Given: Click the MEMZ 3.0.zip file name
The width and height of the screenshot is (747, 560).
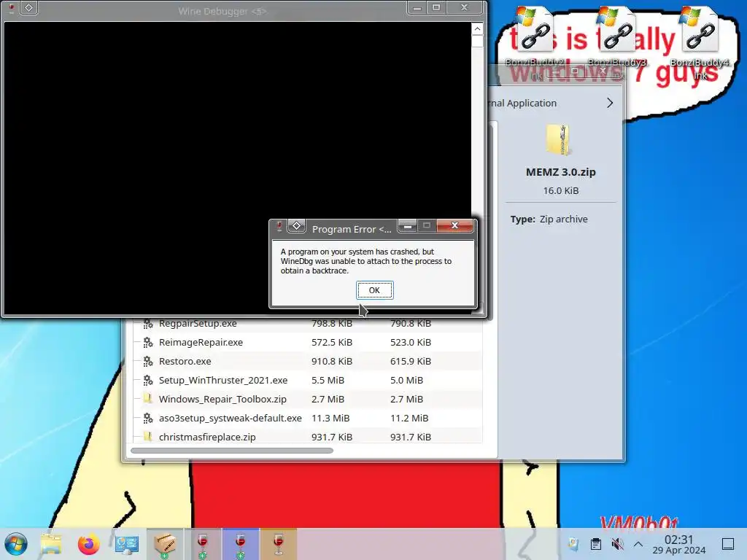Looking at the screenshot, I should tap(561, 172).
